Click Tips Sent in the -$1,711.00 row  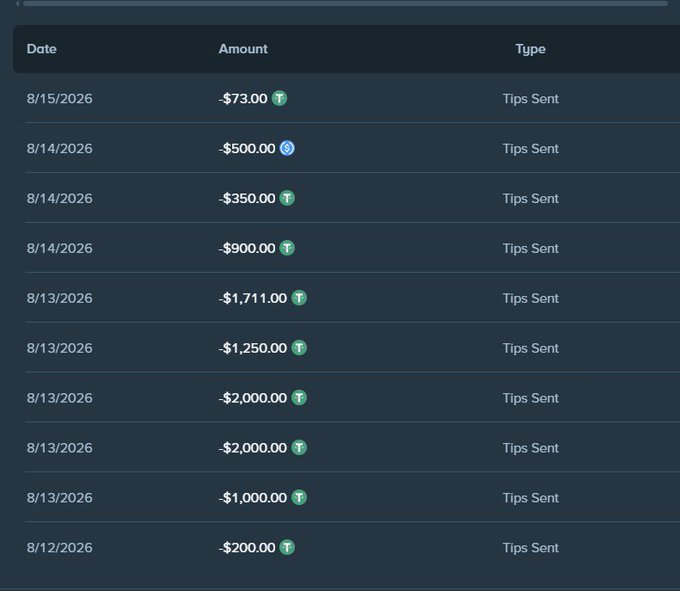pos(530,298)
